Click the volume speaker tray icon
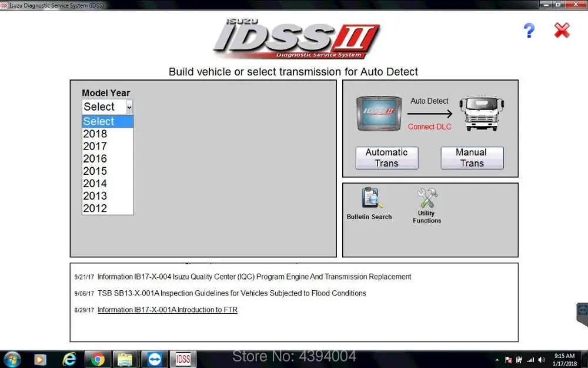This screenshot has width=588, height=368. [x=541, y=360]
